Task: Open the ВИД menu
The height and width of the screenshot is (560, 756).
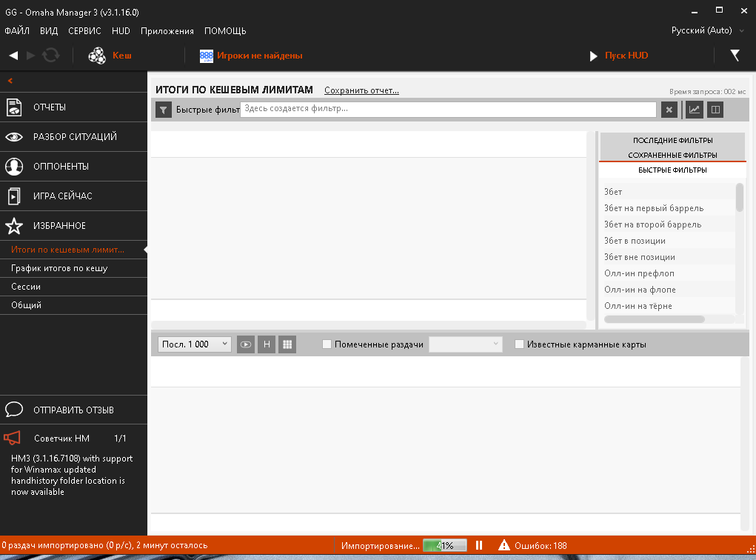Action: tap(49, 31)
